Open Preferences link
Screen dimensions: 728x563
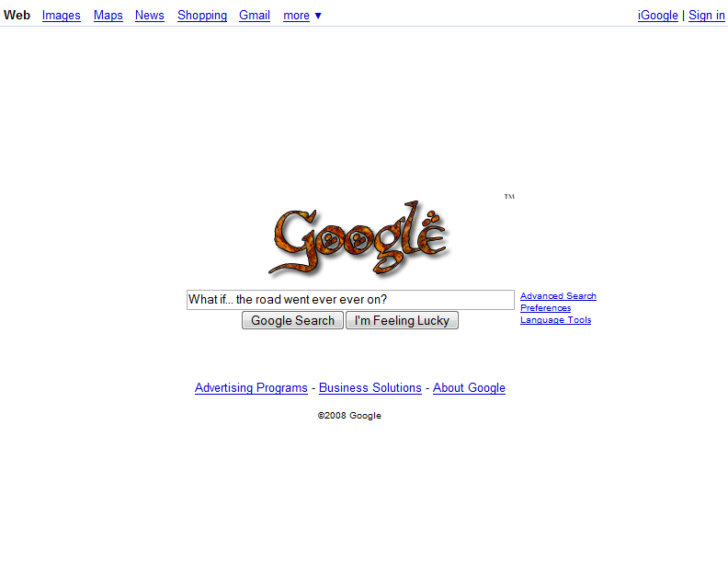pos(545,308)
